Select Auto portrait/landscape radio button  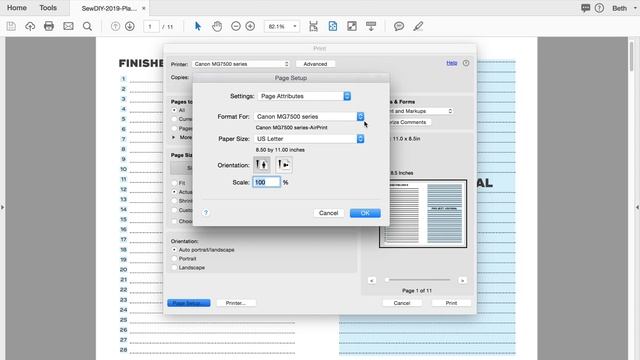174,249
